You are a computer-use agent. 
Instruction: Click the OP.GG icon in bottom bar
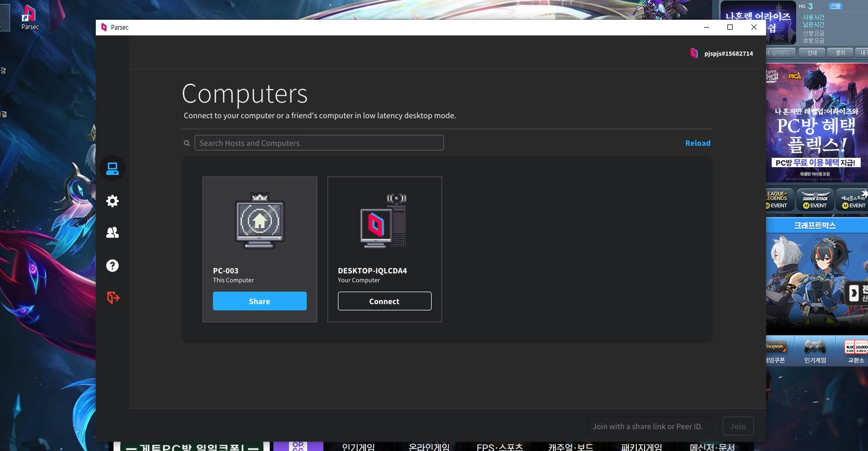(x=298, y=447)
